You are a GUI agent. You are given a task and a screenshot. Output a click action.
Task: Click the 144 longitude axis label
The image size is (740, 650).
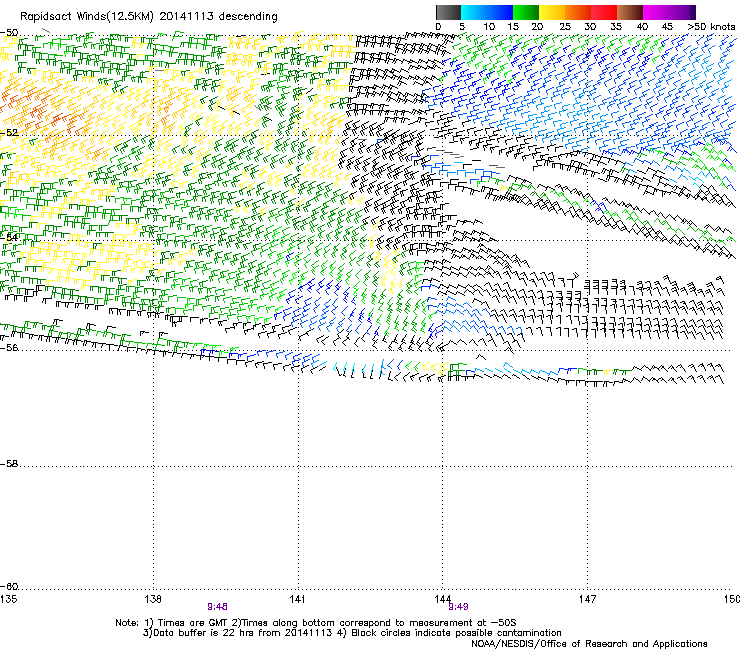443,599
